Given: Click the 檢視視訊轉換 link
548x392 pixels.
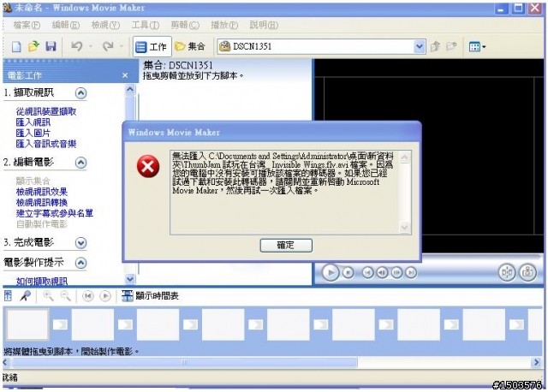Looking at the screenshot, I should coord(42,203).
